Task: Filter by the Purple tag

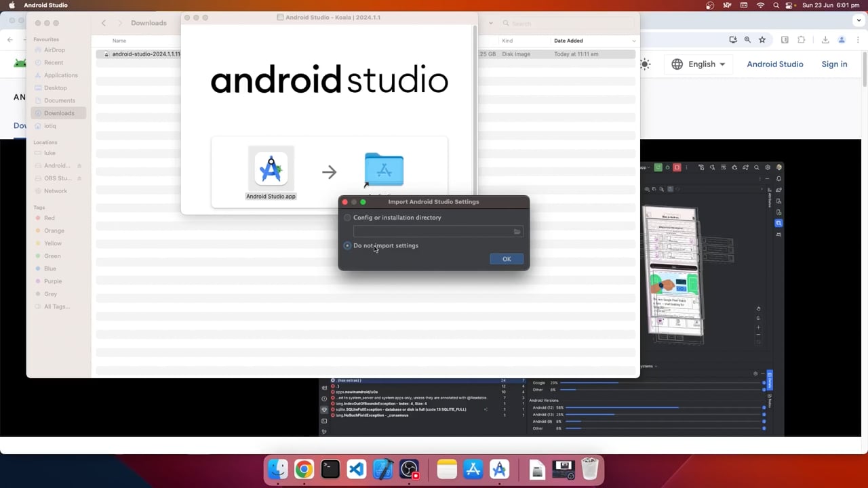Action: [x=53, y=281]
